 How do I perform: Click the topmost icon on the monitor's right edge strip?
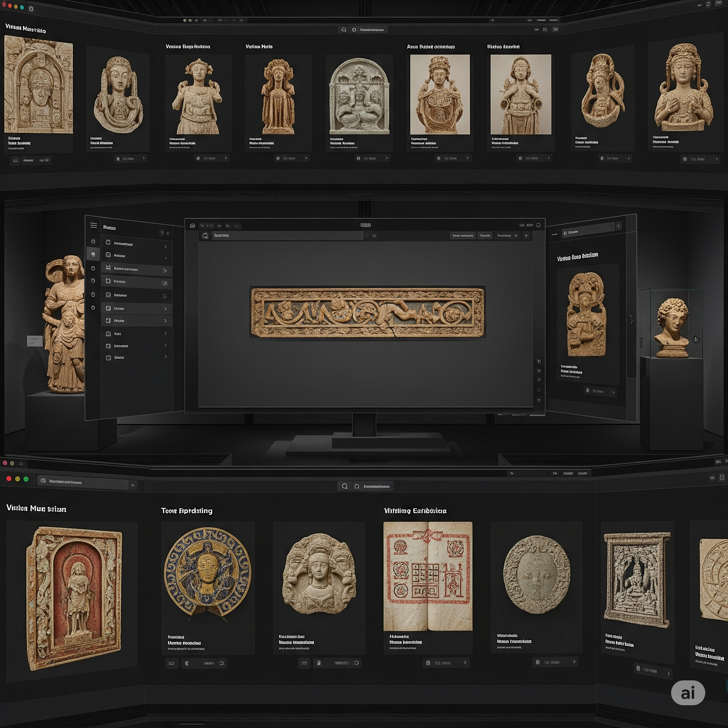coord(539,361)
